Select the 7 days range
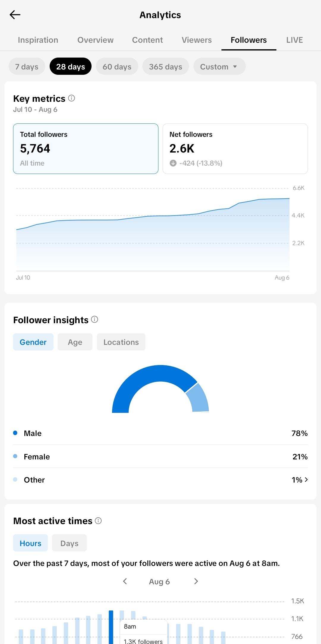This screenshot has width=321, height=644. point(27,66)
